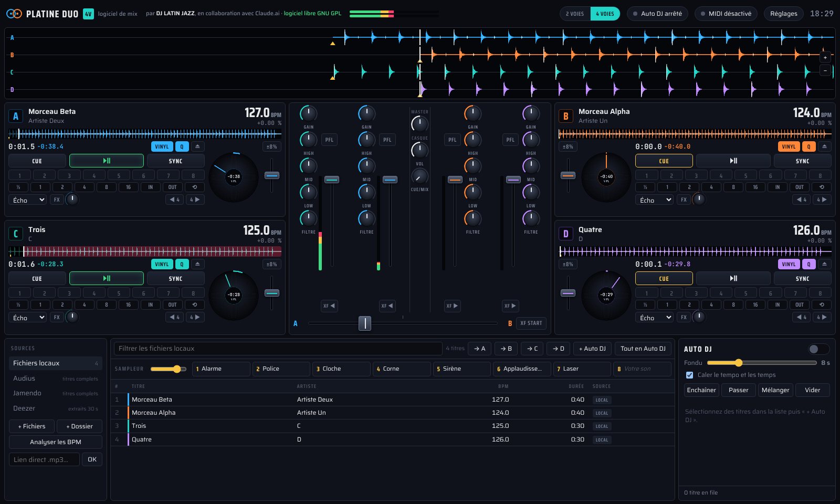840x504 pixels.
Task: Select the Deezer source
Action: click(55, 408)
